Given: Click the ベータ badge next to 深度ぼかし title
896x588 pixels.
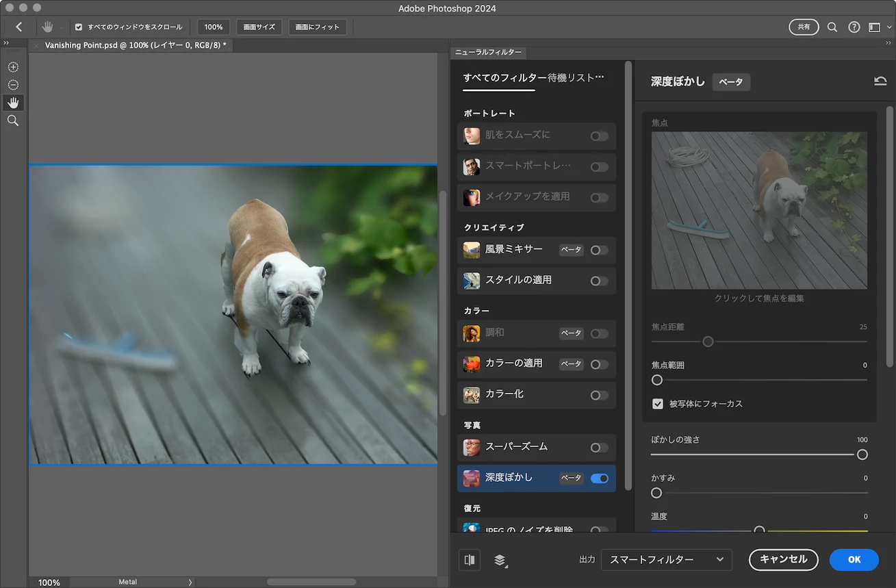Looking at the screenshot, I should pos(731,82).
